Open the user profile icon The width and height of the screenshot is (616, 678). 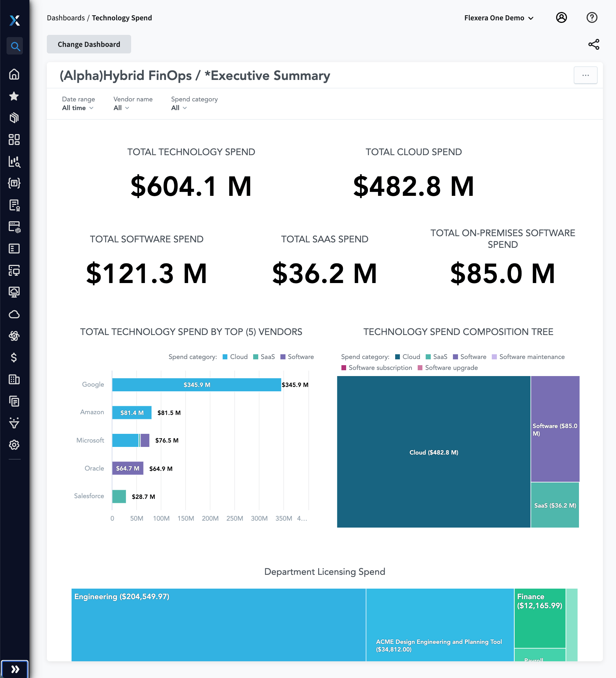(x=562, y=17)
